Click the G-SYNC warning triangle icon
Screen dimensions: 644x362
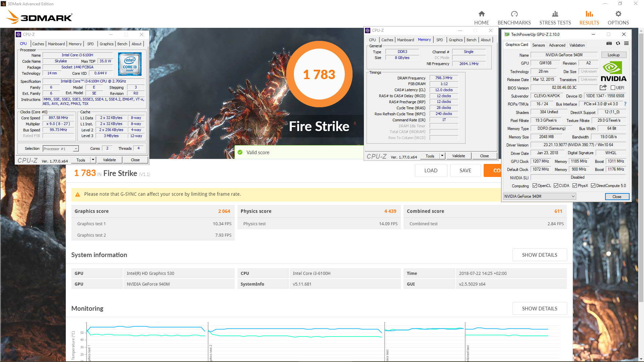77,194
